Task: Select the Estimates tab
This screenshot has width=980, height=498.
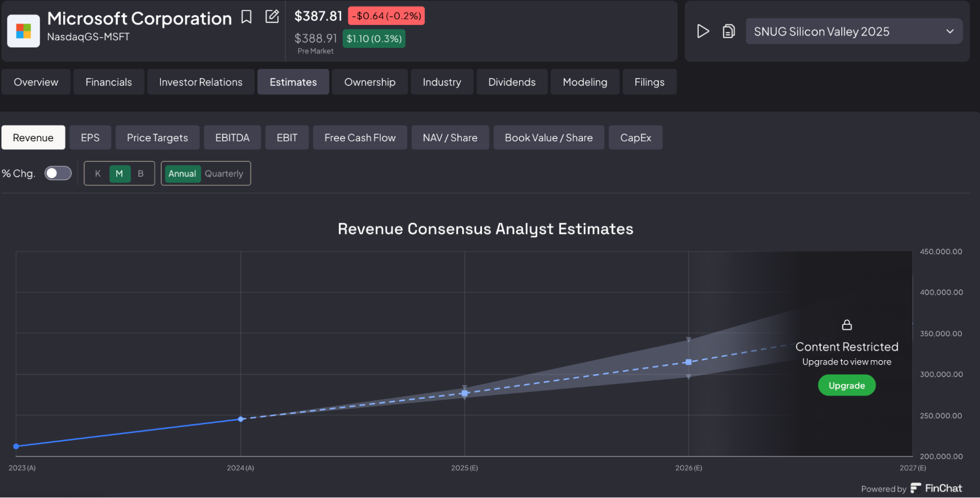Action: (x=293, y=82)
